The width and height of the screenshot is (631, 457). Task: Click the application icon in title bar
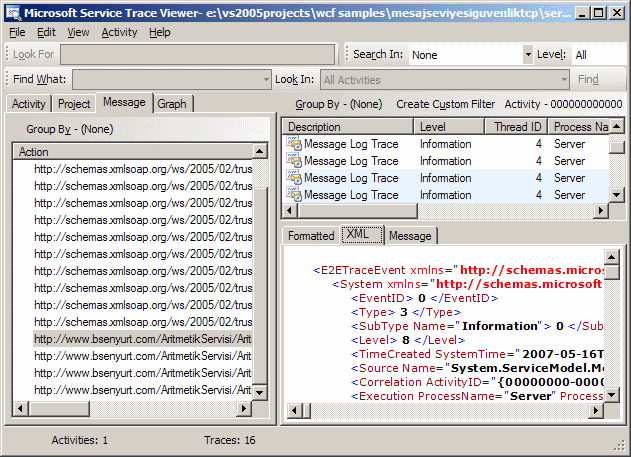point(12,12)
